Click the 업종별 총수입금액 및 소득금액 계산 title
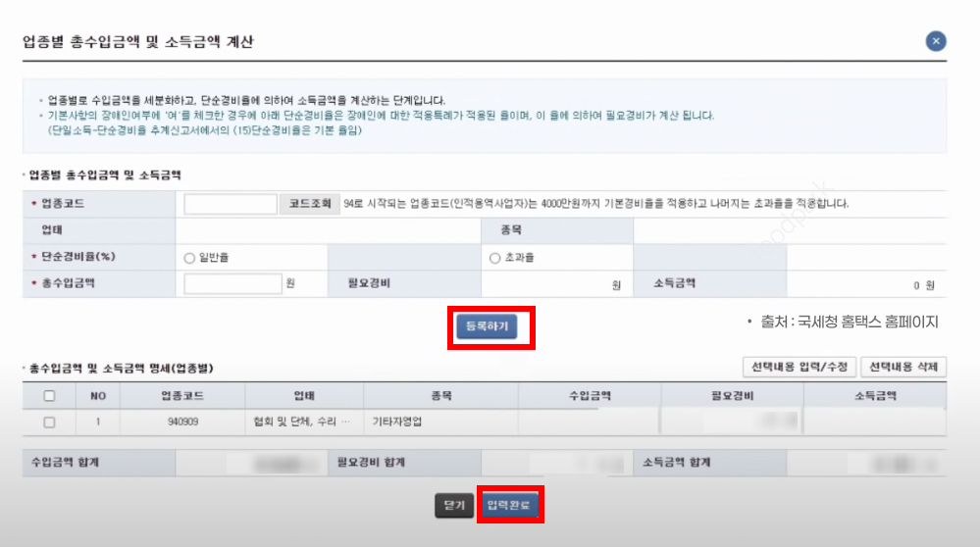Image resolution: width=980 pixels, height=547 pixels. (138, 42)
